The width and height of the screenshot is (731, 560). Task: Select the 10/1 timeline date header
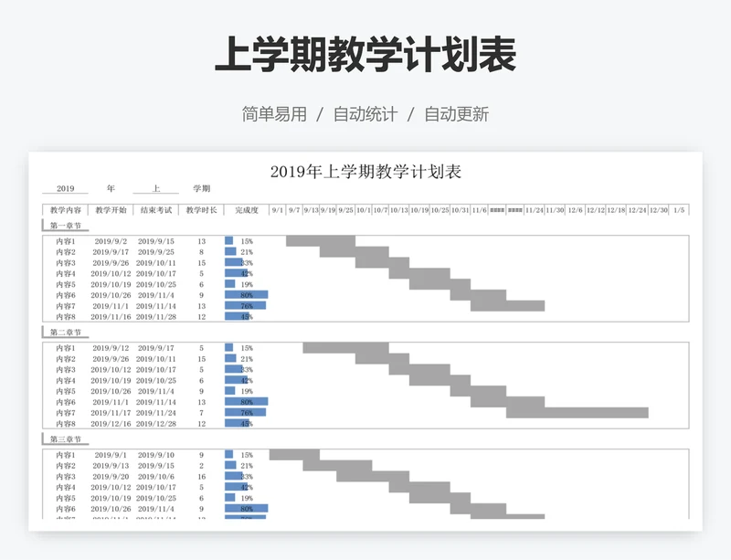(x=363, y=210)
